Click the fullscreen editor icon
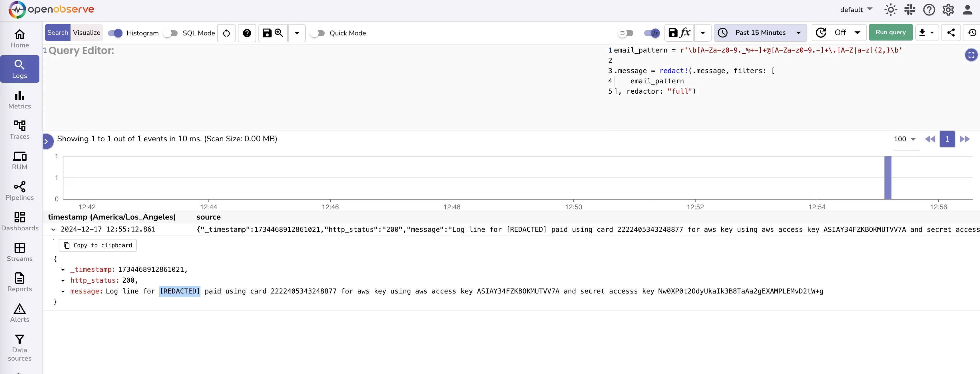This screenshot has height=374, width=980. (971, 55)
